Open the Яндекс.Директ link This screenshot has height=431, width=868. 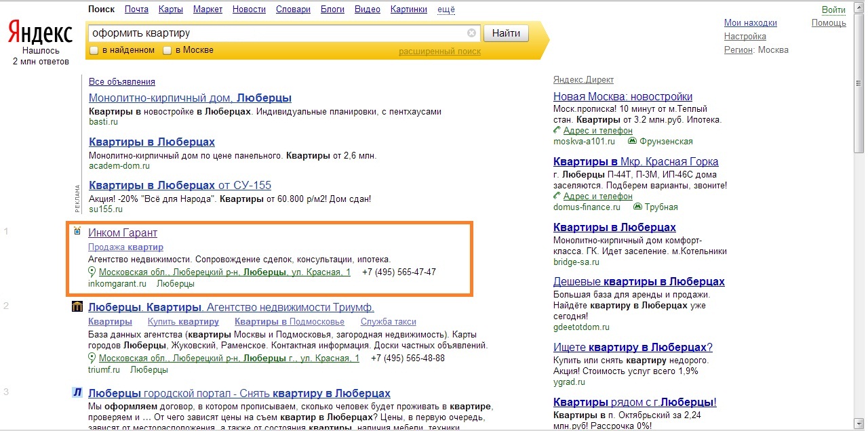pyautogui.click(x=583, y=80)
